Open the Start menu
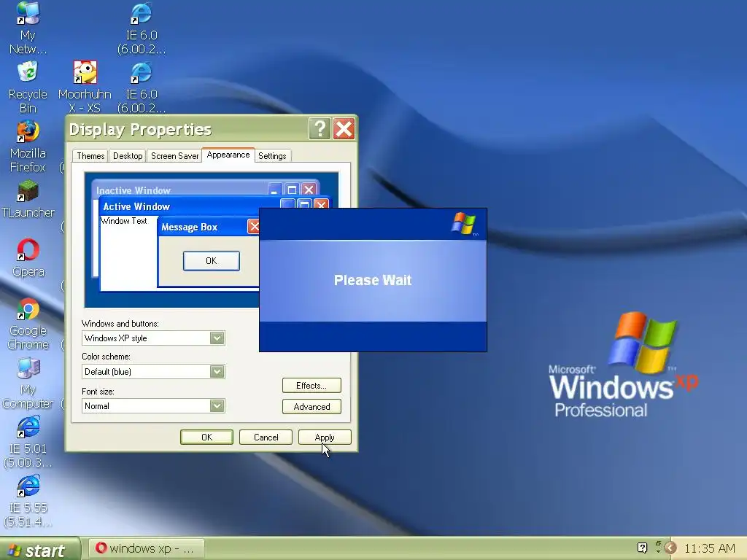 39,550
